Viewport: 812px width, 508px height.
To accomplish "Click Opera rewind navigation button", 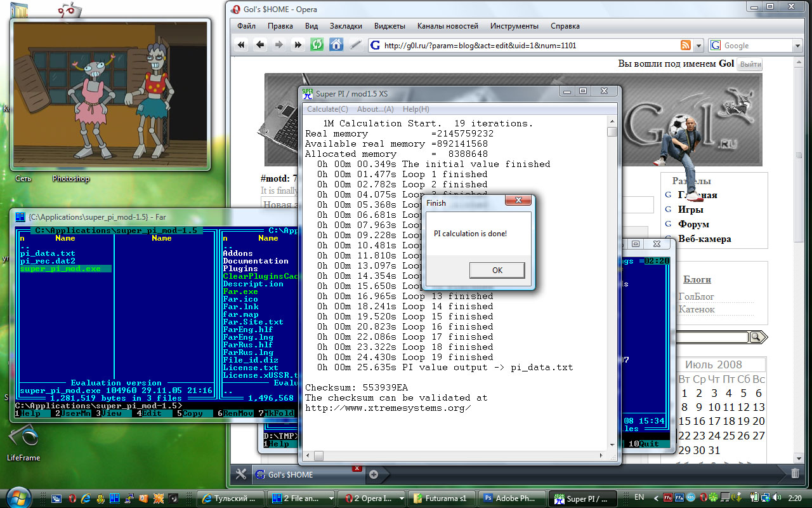I will (x=241, y=45).
